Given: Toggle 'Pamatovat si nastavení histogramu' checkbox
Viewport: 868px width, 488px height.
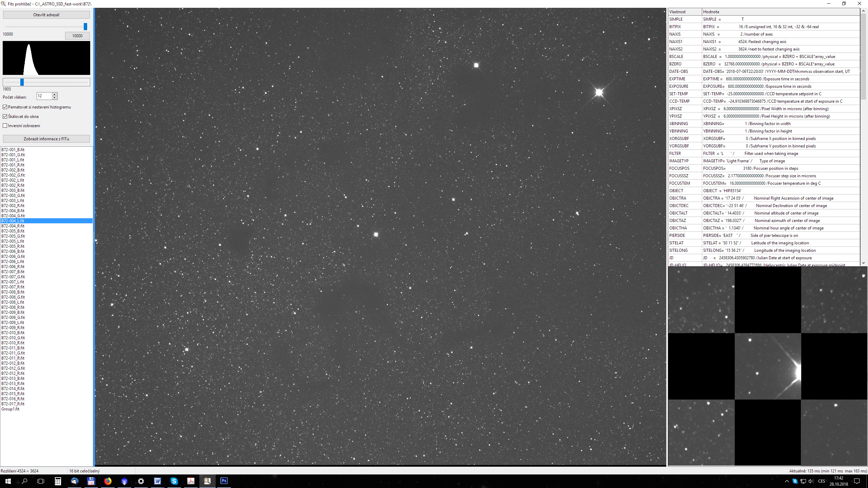Looking at the screenshot, I should (5, 107).
